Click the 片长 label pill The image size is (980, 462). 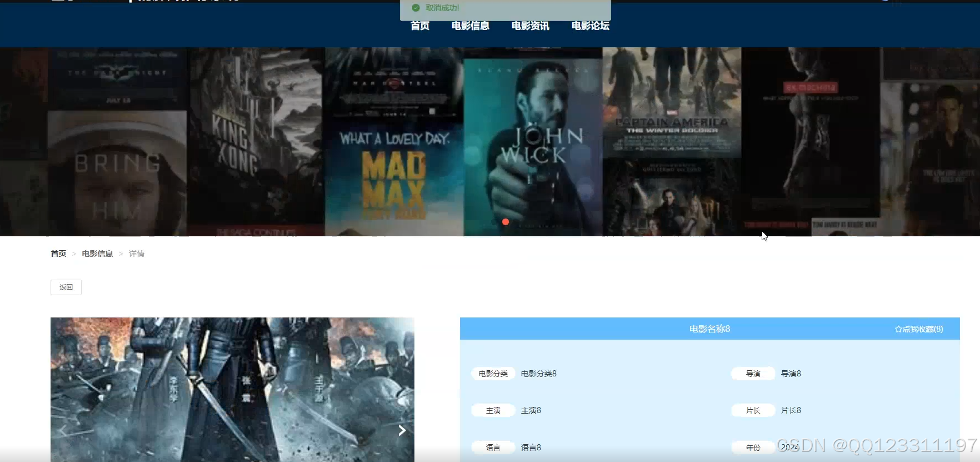click(753, 410)
